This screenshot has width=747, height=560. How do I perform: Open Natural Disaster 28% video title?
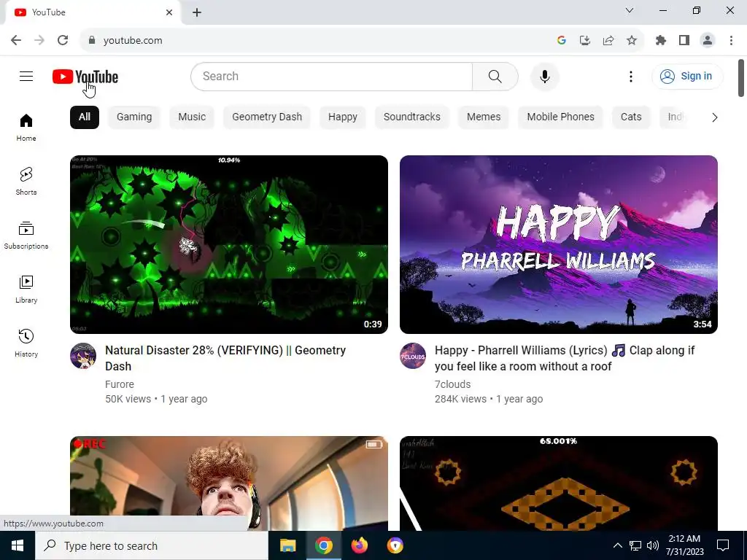pyautogui.click(x=225, y=358)
